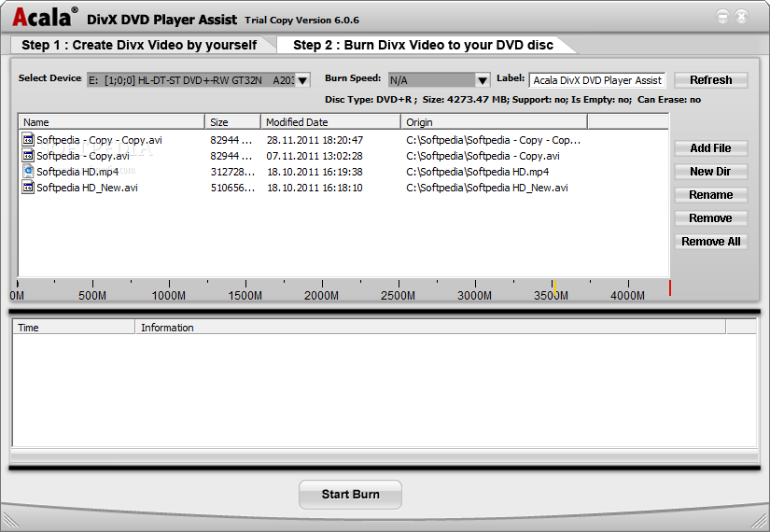
Task: Click size value 510656 of Softpedia HD_New.avi
Action: click(x=232, y=188)
